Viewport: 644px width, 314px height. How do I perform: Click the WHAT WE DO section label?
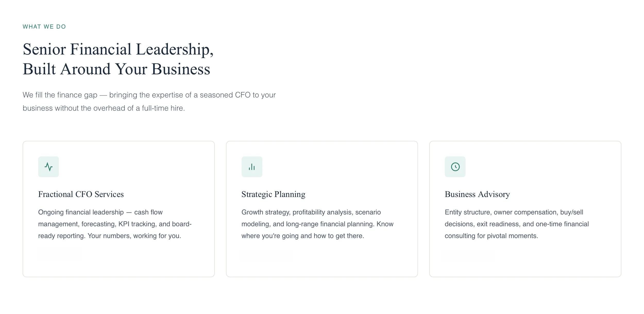pos(44,27)
